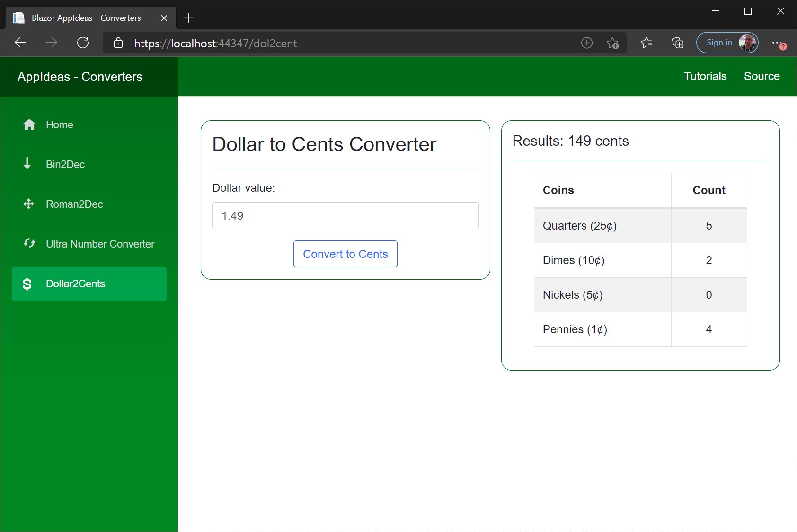Click the page reload icon in the browser

83,43
